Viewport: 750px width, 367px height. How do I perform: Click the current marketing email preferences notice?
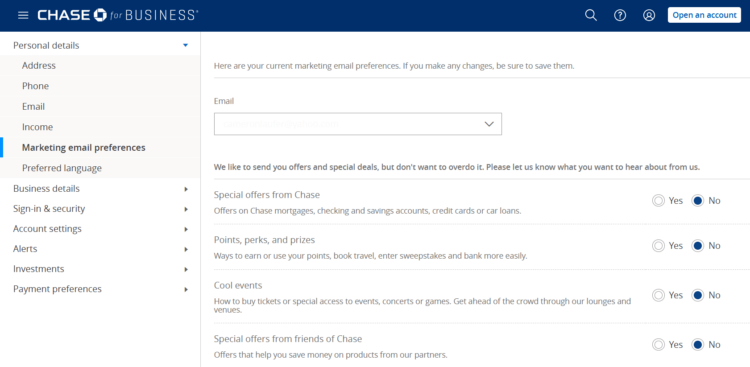[394, 66]
